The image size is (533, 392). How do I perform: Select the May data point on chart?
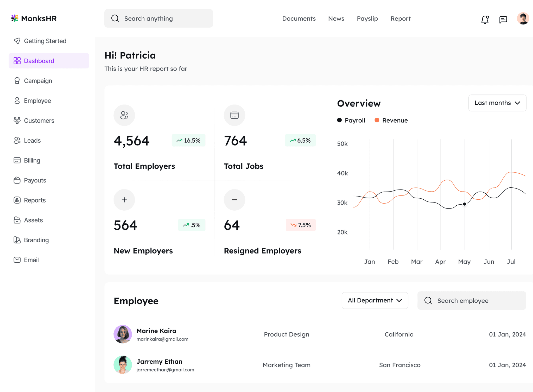465,204
